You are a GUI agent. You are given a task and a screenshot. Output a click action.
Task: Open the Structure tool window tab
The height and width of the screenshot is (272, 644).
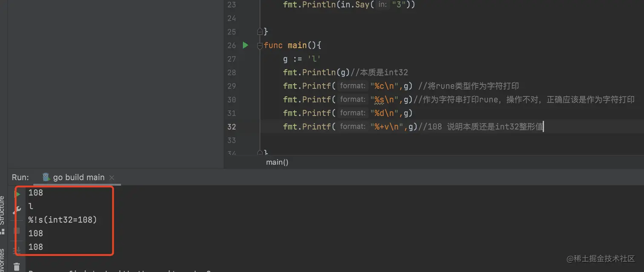pyautogui.click(x=3, y=211)
